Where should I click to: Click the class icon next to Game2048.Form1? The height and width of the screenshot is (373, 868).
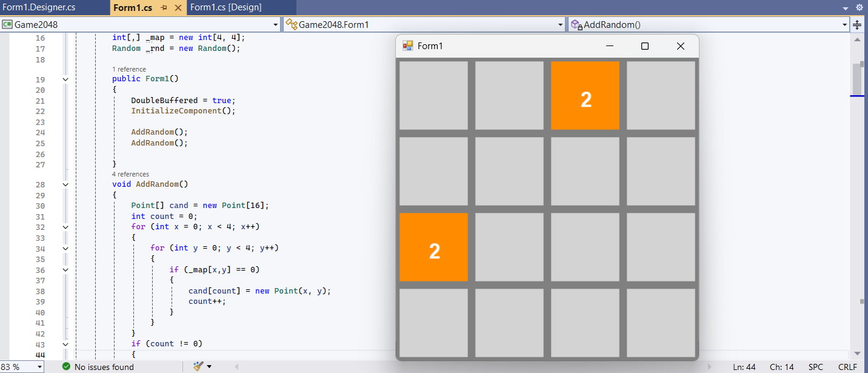291,25
